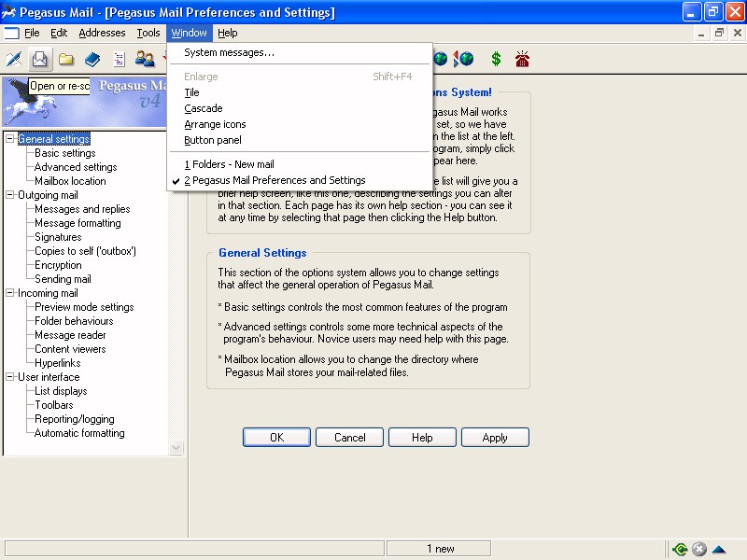This screenshot has height=560, width=747.
Task: Open Content viewers settings
Action: click(x=71, y=349)
